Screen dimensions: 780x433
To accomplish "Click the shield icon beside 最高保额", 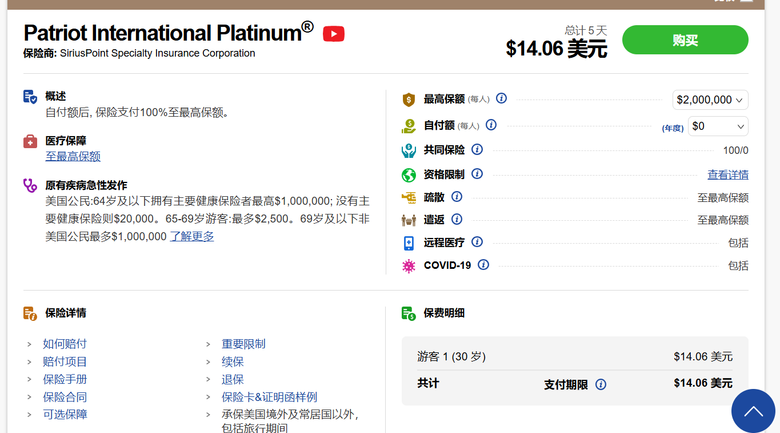I will (x=408, y=100).
